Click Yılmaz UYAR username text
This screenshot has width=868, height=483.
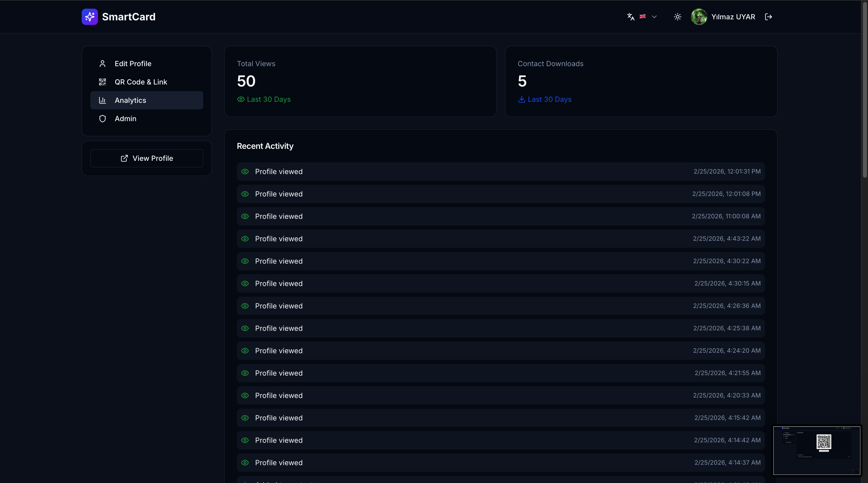point(733,17)
